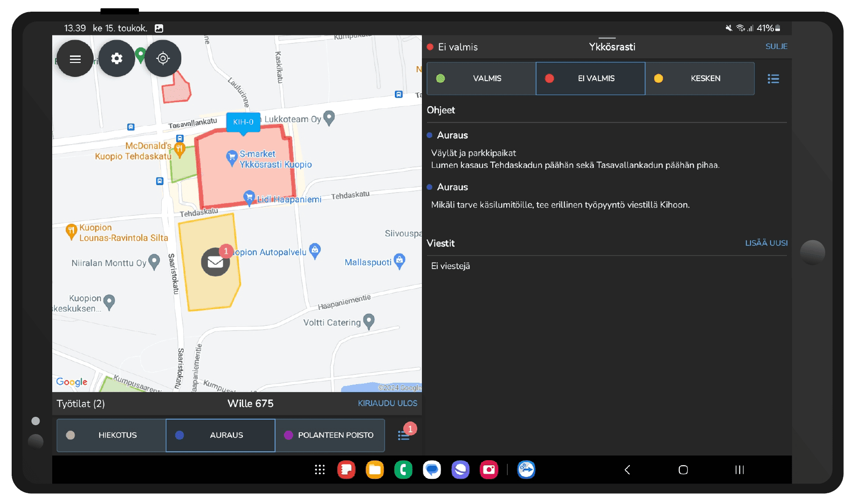Close the Ykkösrasti panel via SULJE
Screen dimensions: 855x504
tap(776, 47)
